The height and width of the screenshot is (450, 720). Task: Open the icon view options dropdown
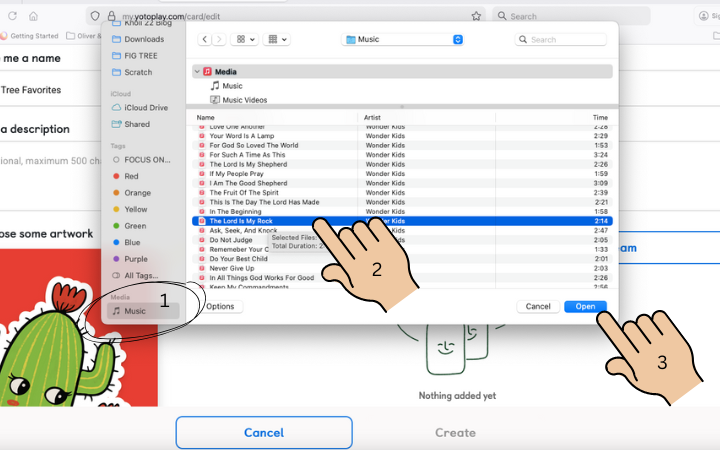(x=242, y=39)
